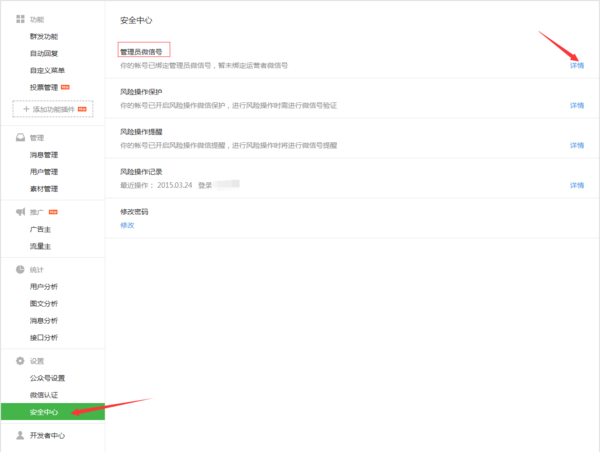Open 投票管理 in the sidebar
The image size is (600, 452).
click(x=44, y=87)
